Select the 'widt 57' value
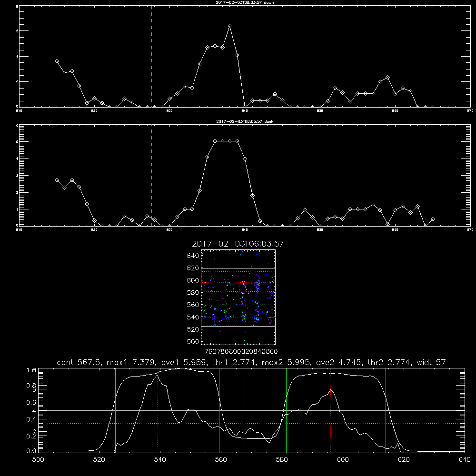 pyautogui.click(x=431, y=362)
